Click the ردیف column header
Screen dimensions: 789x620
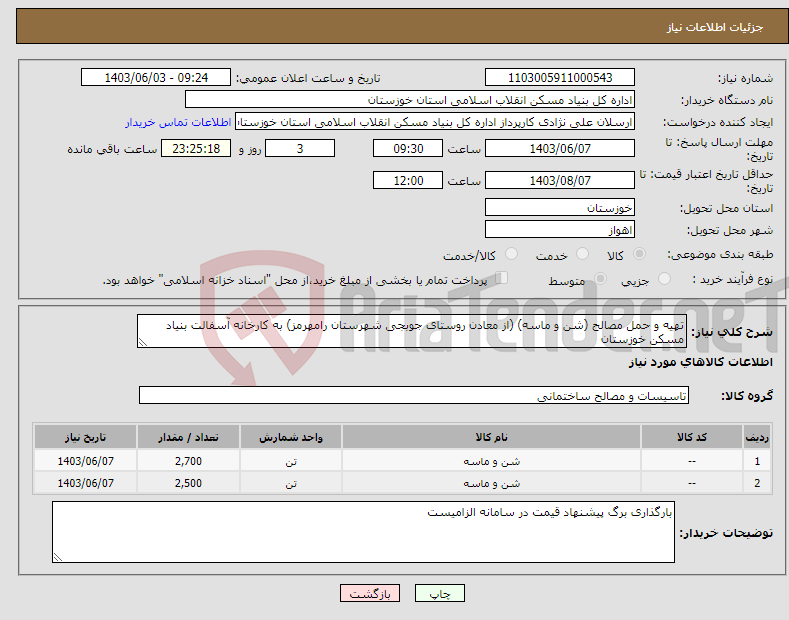pos(757,437)
